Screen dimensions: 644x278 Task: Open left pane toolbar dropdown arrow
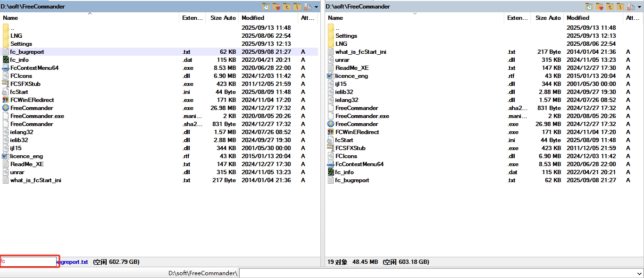point(316,7)
